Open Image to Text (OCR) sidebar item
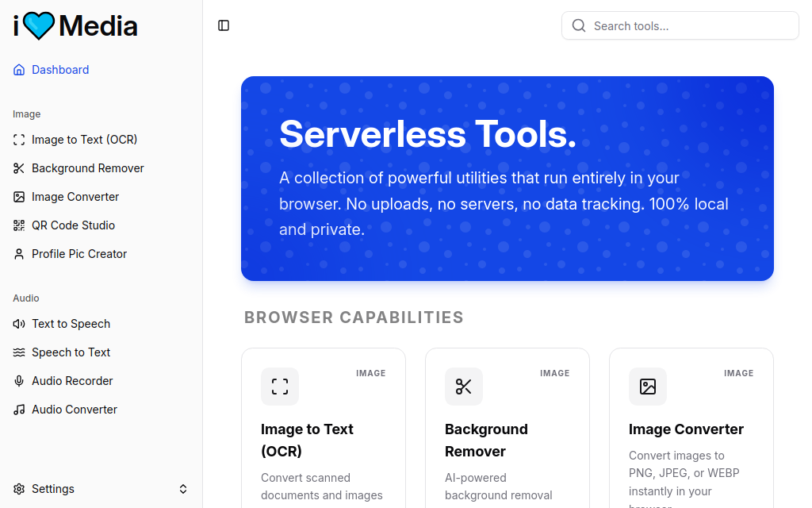Image resolution: width=812 pixels, height=508 pixels. click(x=84, y=140)
